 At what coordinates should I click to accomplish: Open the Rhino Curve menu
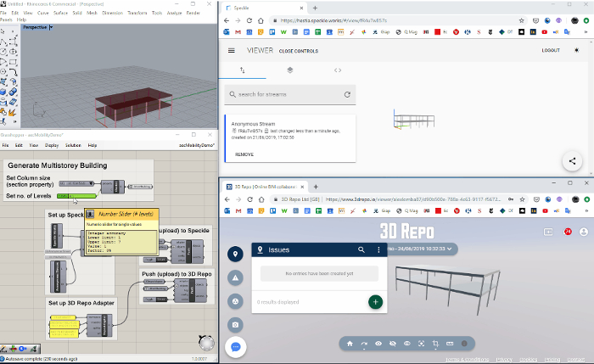coord(42,14)
